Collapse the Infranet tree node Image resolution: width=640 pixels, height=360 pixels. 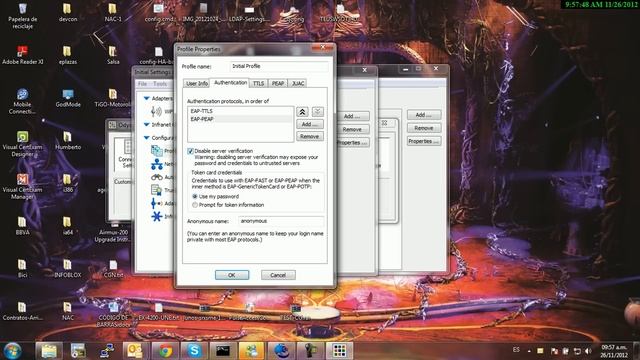(146, 124)
